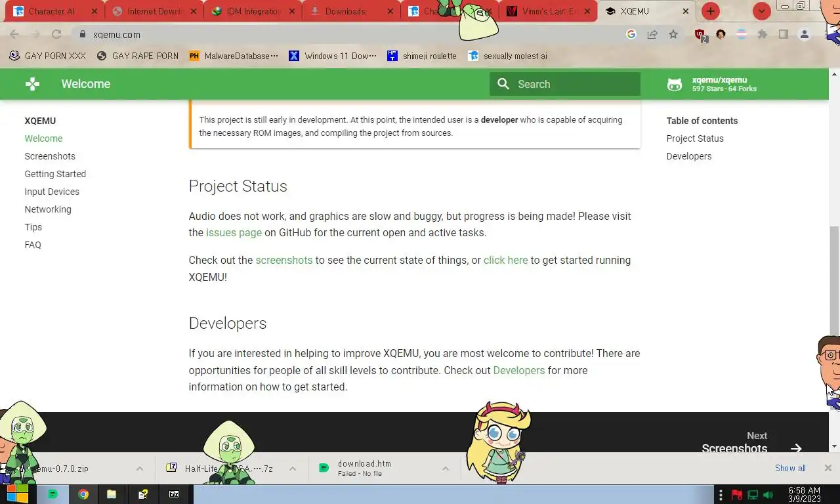Select Welcome in the sidebar navigation
Viewport: 840px width, 504px height.
tap(43, 138)
